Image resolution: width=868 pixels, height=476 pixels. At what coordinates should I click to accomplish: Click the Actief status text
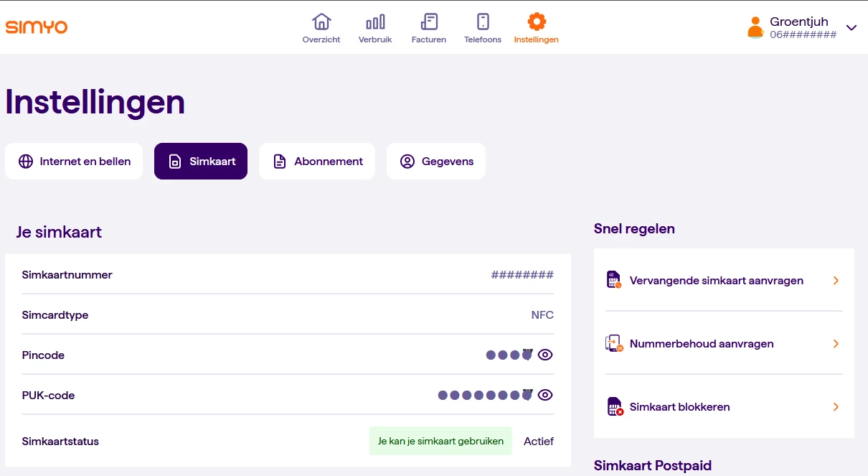point(539,442)
